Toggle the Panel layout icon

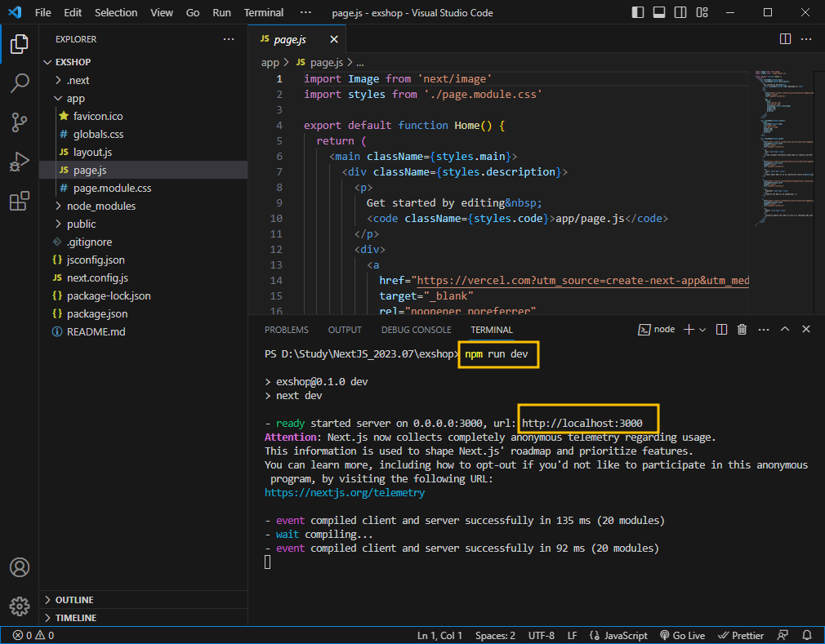(658, 12)
